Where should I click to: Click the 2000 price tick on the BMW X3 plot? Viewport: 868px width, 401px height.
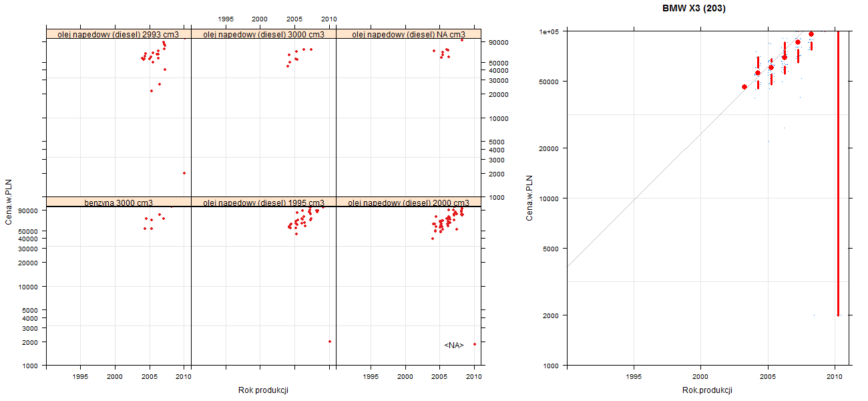coord(552,315)
